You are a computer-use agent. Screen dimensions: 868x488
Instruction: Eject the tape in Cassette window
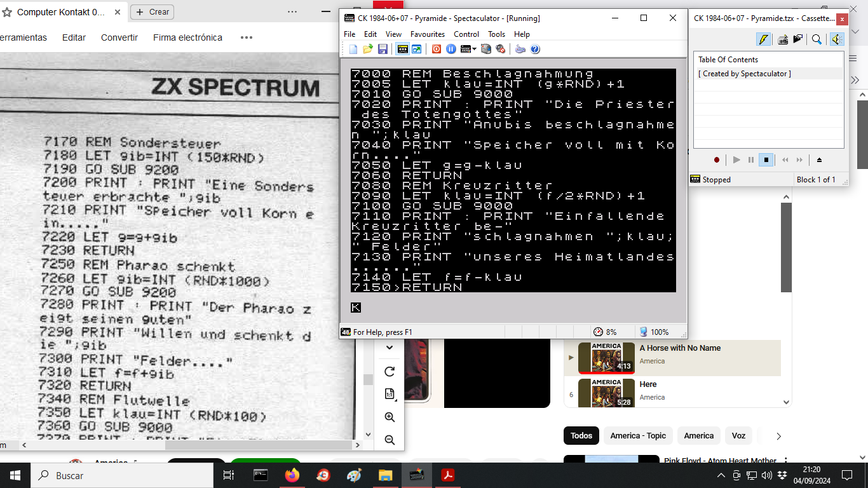point(819,160)
